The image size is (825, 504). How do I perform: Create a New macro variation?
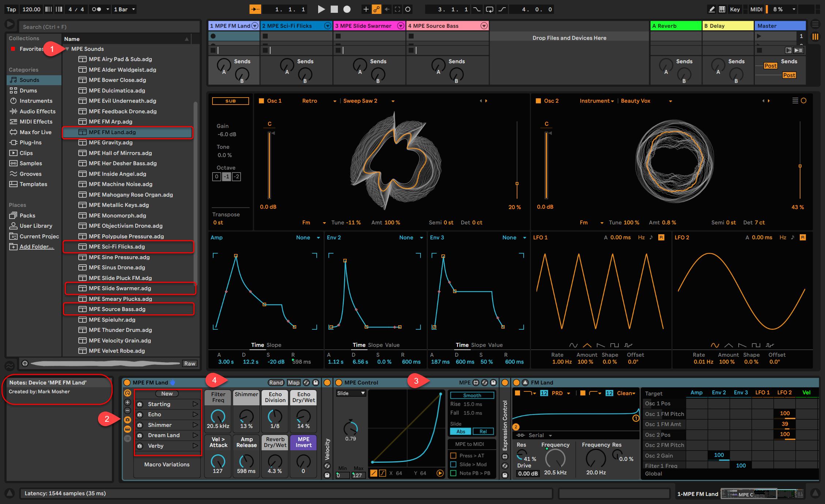click(x=167, y=394)
